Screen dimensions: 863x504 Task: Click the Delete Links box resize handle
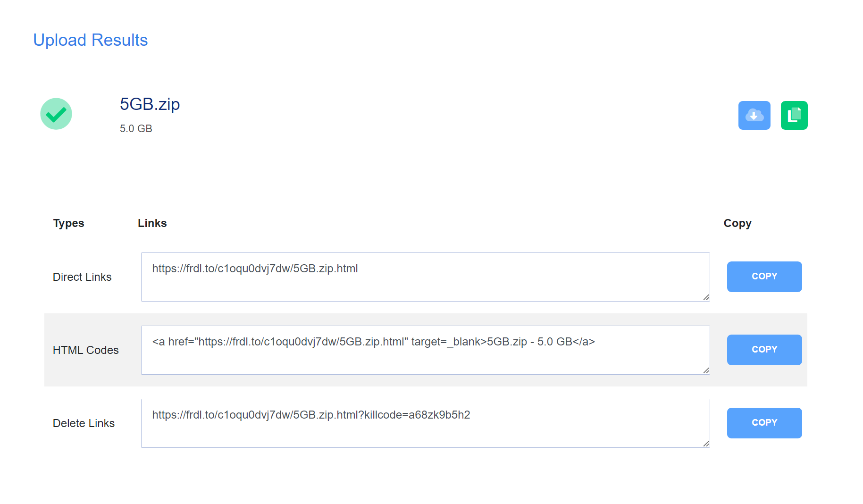706,444
